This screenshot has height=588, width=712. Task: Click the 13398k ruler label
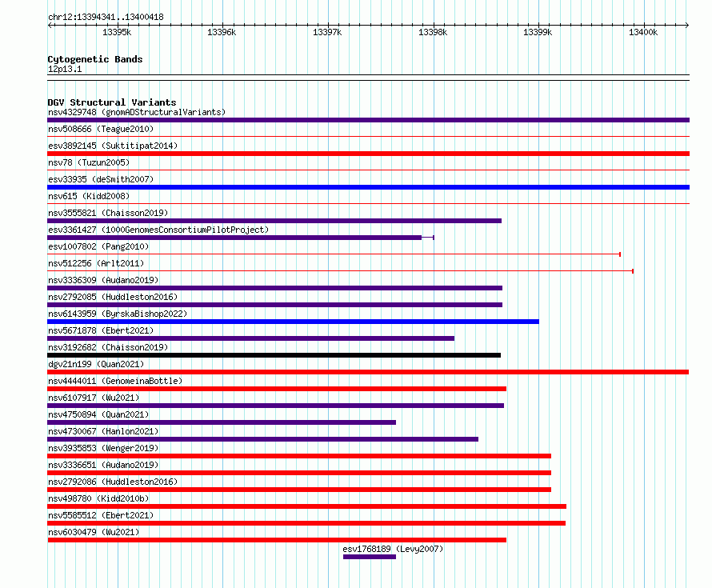coord(433,32)
